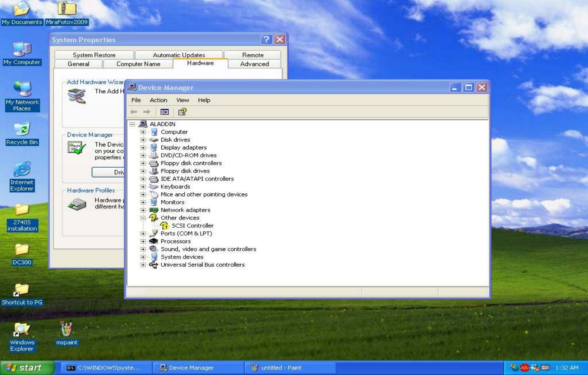588x375 pixels.
Task: Click the partially hidden Driver Signing button
Action: (108, 172)
